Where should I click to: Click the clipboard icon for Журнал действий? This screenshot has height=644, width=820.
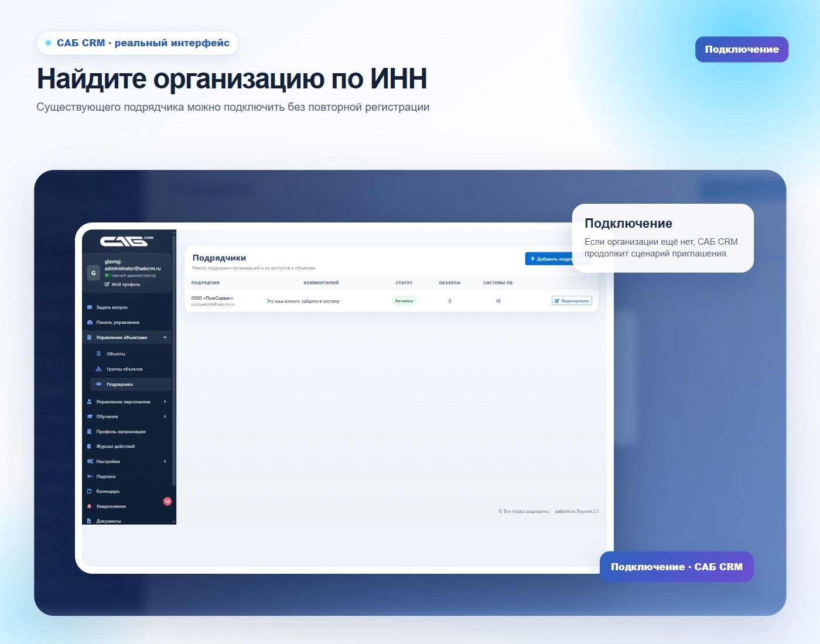[90, 446]
